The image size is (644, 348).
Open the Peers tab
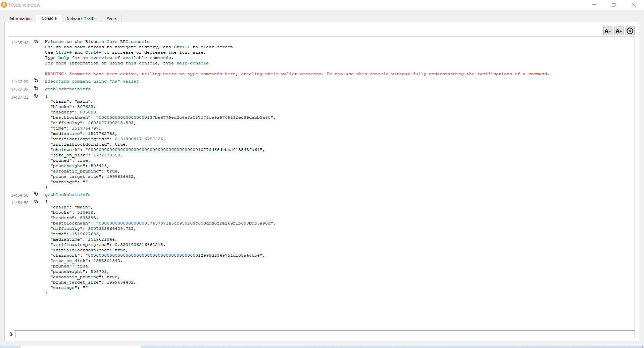112,18
